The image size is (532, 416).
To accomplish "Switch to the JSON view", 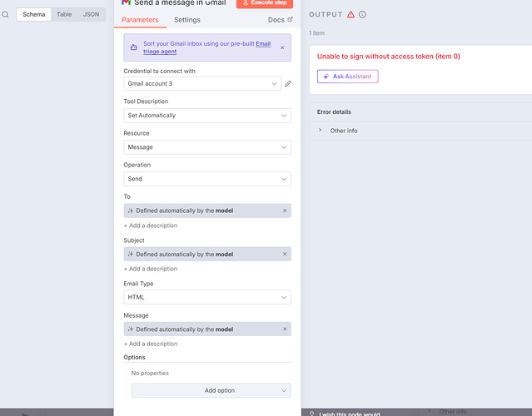I will [x=91, y=14].
